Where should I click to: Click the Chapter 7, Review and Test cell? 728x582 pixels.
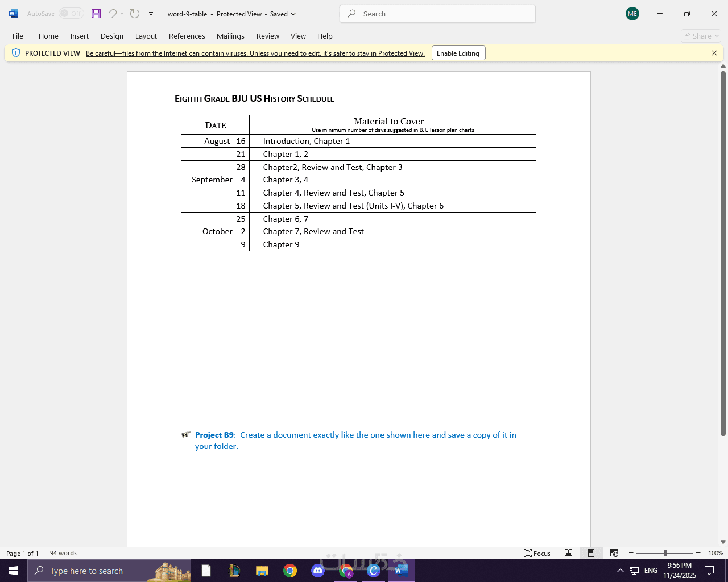[392, 231]
